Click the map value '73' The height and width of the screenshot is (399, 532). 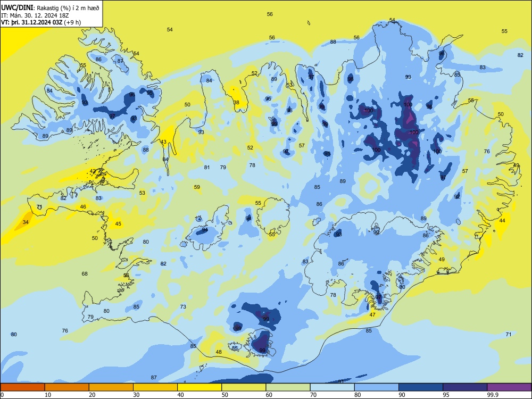(183, 306)
